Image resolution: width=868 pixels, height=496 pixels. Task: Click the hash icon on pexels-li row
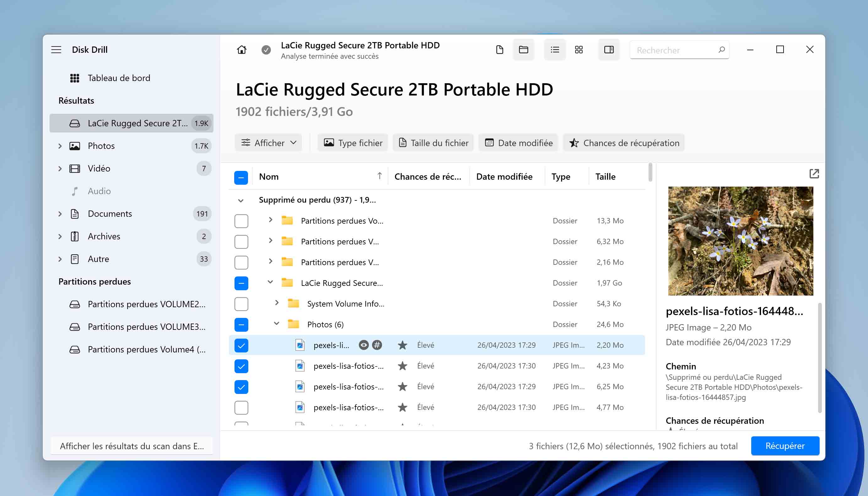tap(377, 345)
